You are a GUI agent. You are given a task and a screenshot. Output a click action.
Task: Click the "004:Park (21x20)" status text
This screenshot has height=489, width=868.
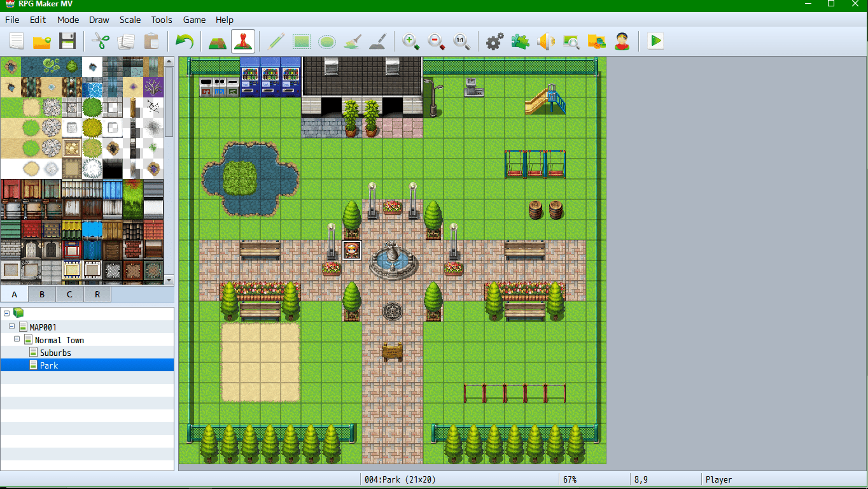pos(400,479)
